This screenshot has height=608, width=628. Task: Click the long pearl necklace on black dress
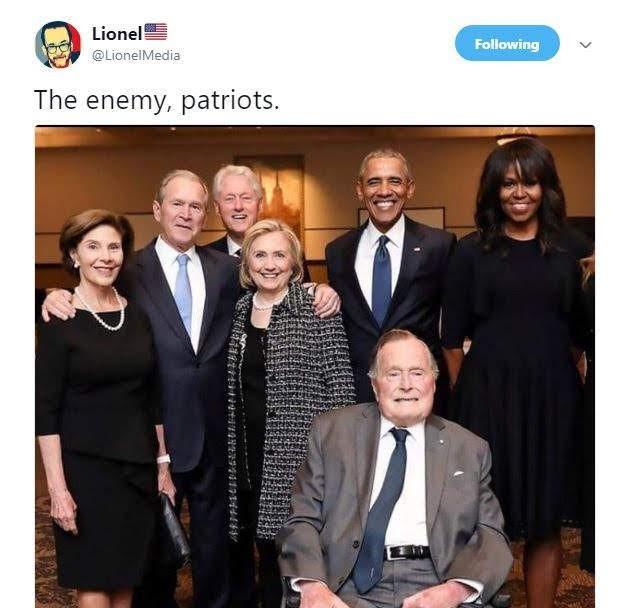tap(101, 310)
